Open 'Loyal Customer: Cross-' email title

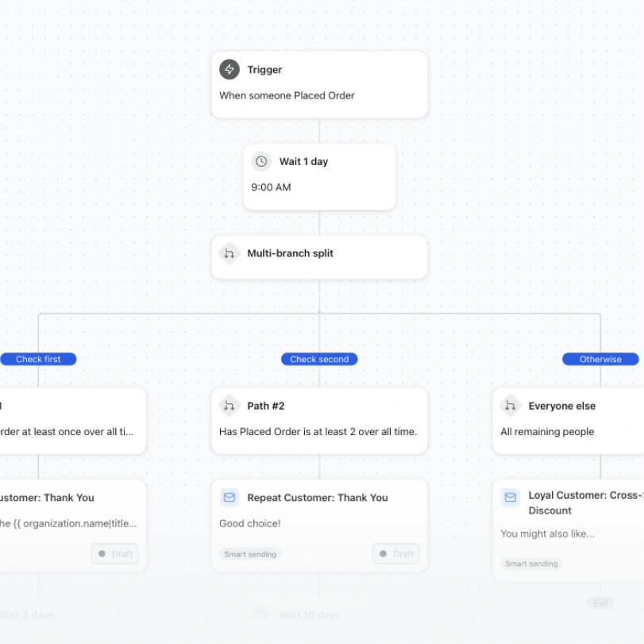pos(586,503)
